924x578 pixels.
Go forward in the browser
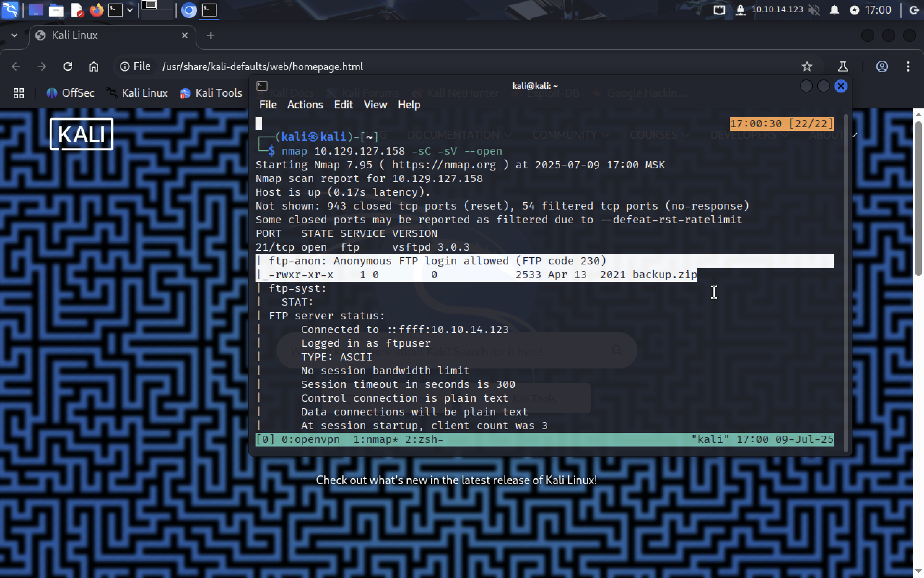[x=42, y=66]
